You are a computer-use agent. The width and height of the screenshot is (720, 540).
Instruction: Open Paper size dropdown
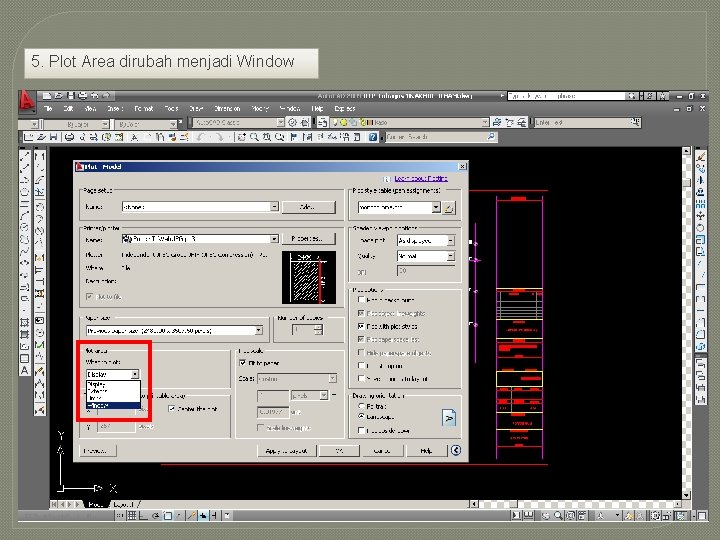259,330
